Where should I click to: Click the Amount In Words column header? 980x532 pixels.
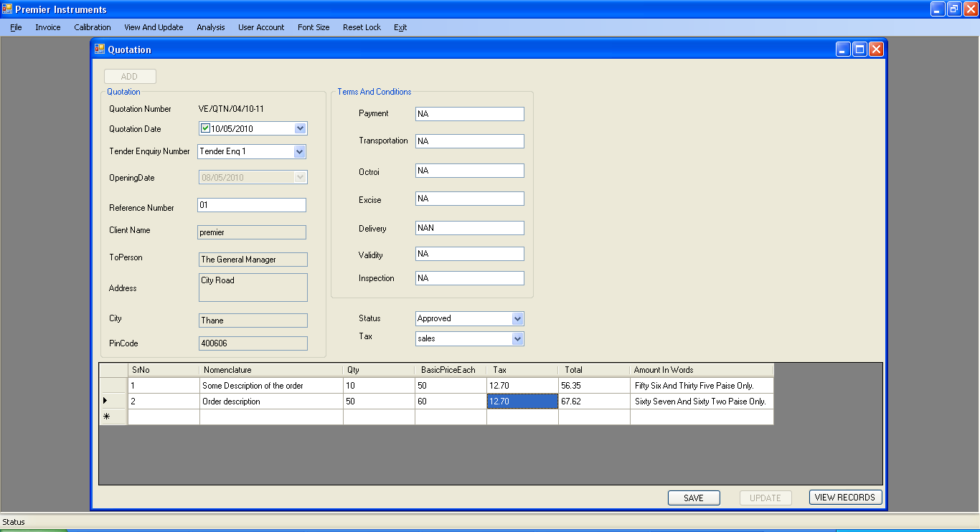(x=702, y=370)
